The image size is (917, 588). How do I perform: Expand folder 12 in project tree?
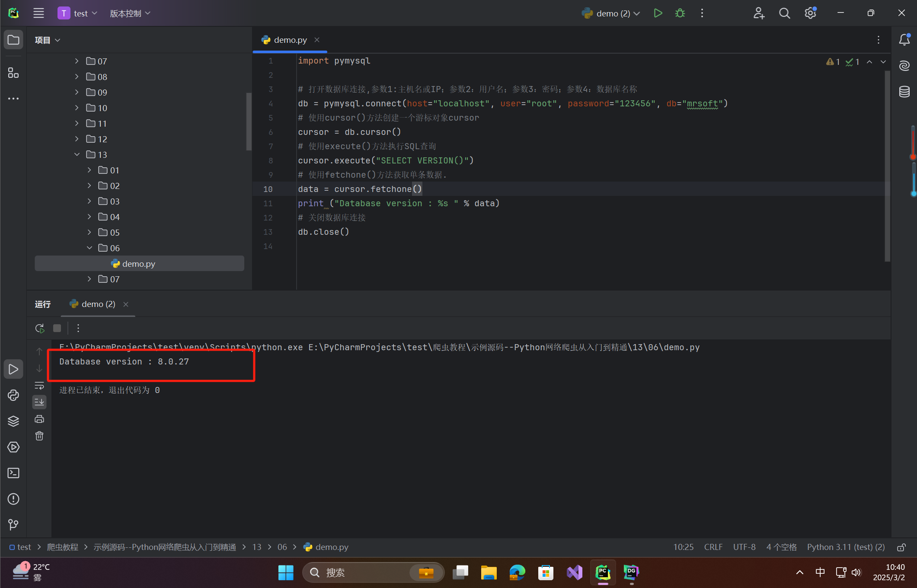click(77, 139)
